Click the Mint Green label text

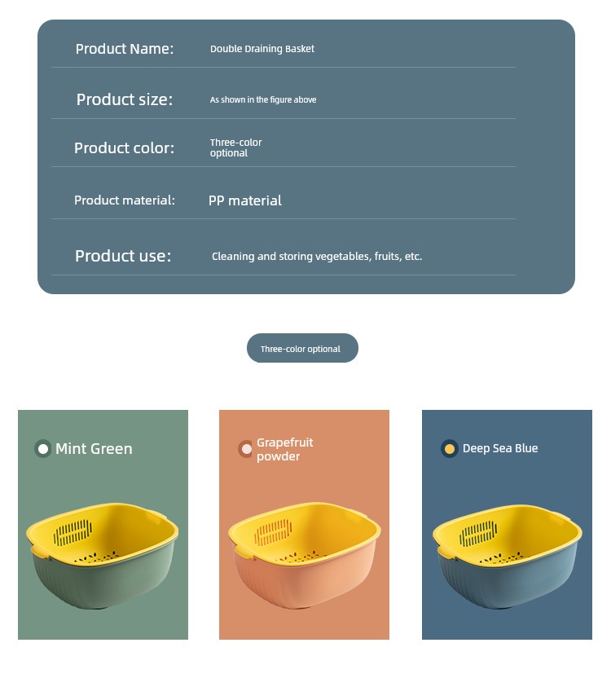94,449
